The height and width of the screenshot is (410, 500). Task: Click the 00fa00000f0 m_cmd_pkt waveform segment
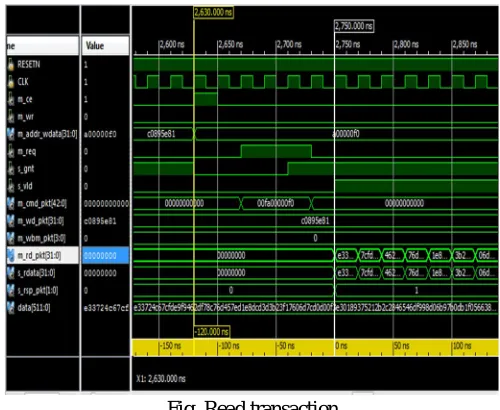[276, 203]
